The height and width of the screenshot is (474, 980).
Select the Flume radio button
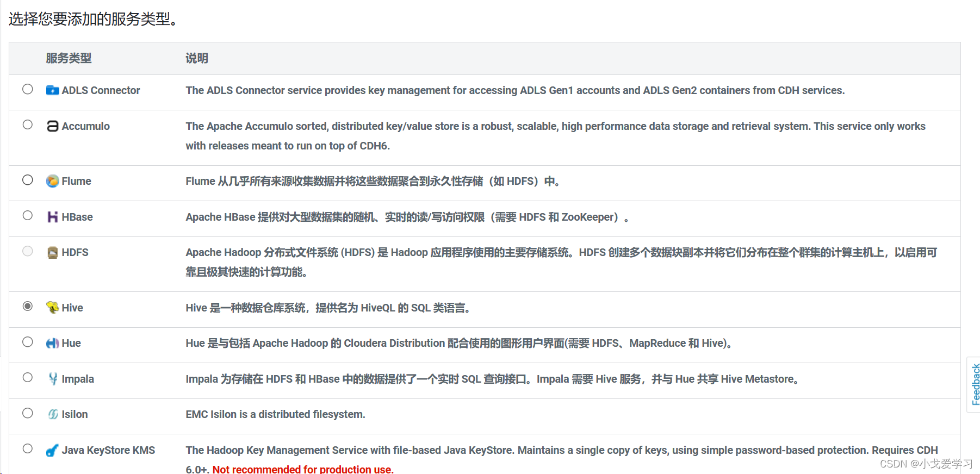click(28, 180)
